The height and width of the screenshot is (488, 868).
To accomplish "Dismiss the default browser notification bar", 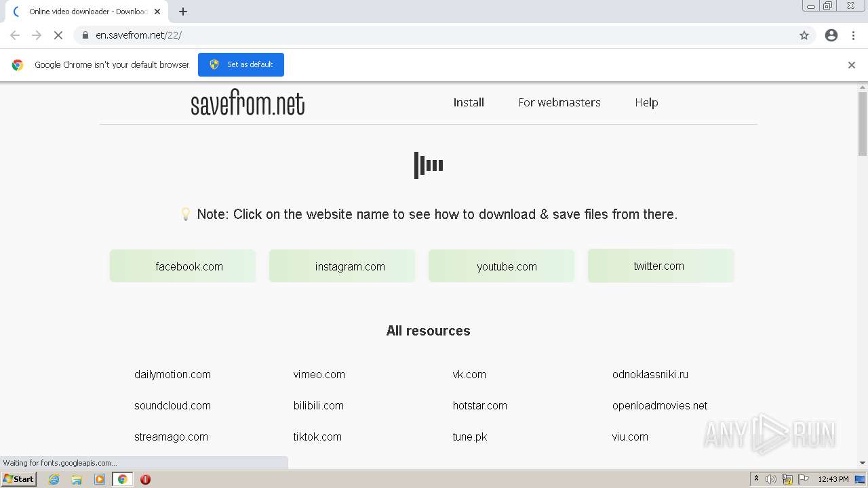I will [x=852, y=65].
